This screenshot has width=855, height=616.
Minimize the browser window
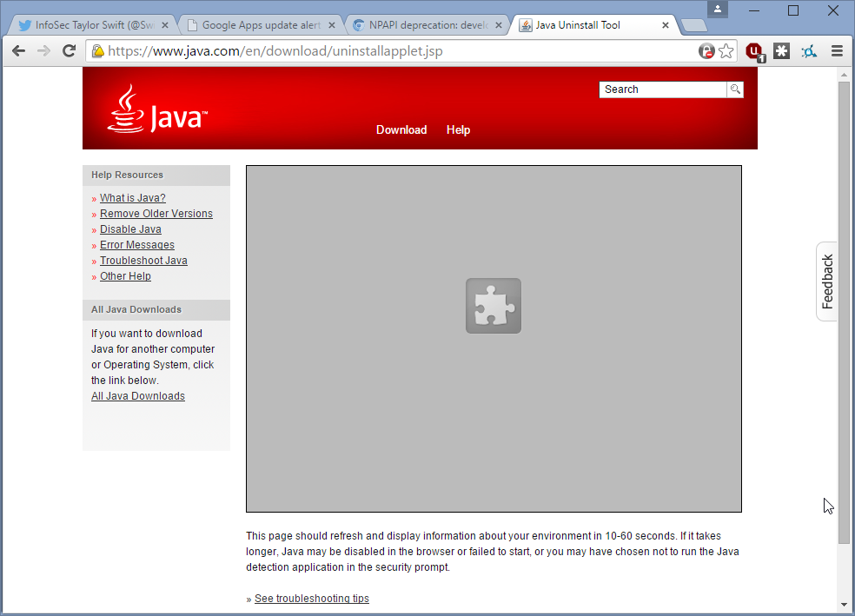click(x=755, y=10)
